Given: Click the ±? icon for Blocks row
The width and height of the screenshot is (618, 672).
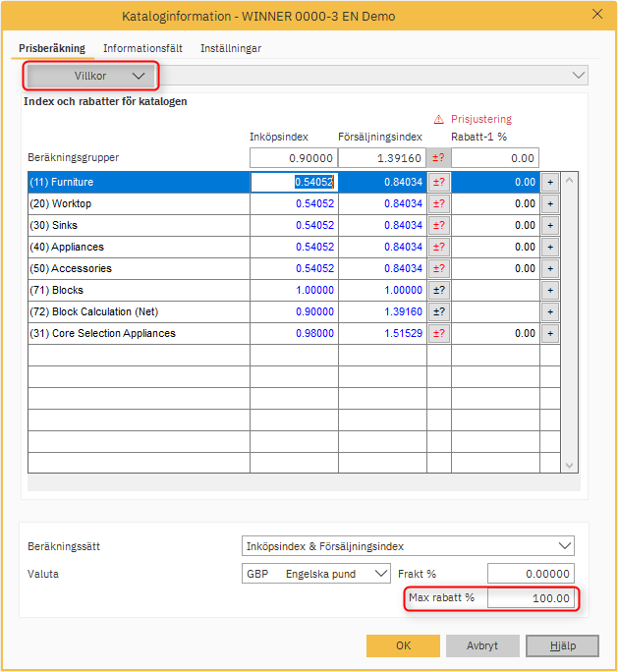Looking at the screenshot, I should (438, 290).
